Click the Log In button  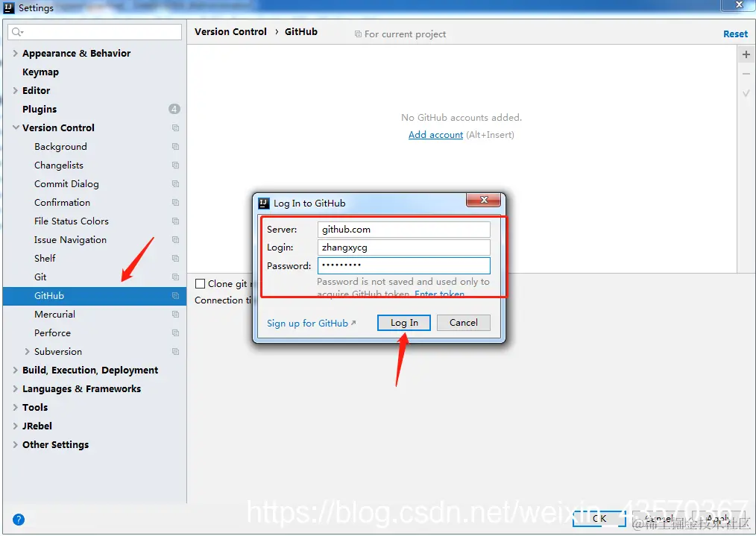coord(404,323)
